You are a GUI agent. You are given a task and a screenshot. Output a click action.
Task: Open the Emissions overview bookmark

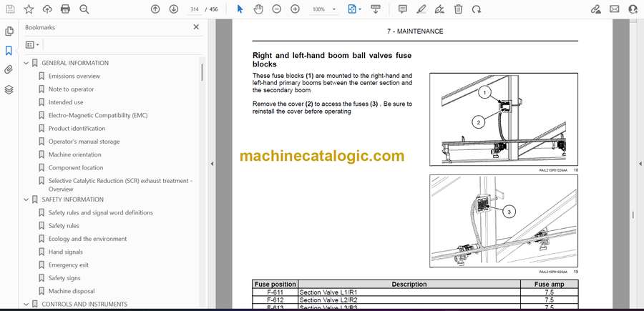point(74,76)
